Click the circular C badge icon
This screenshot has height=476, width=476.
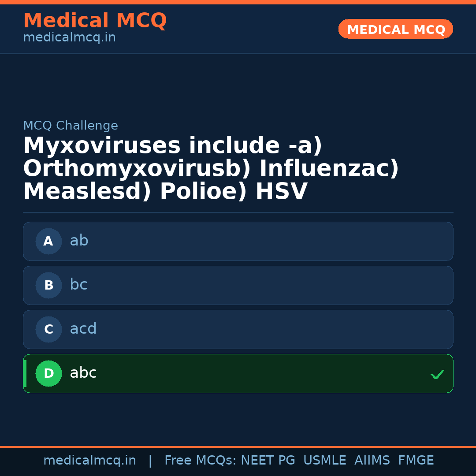point(48,329)
